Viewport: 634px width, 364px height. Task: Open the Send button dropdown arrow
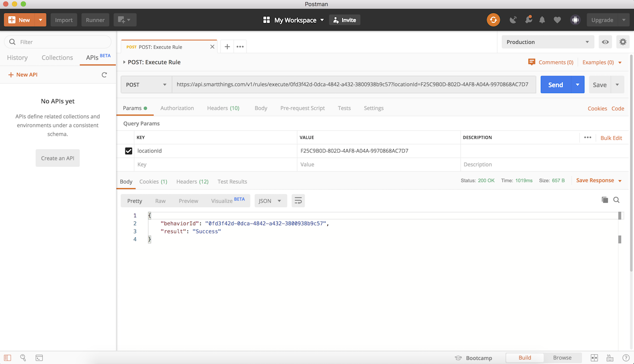[577, 85]
